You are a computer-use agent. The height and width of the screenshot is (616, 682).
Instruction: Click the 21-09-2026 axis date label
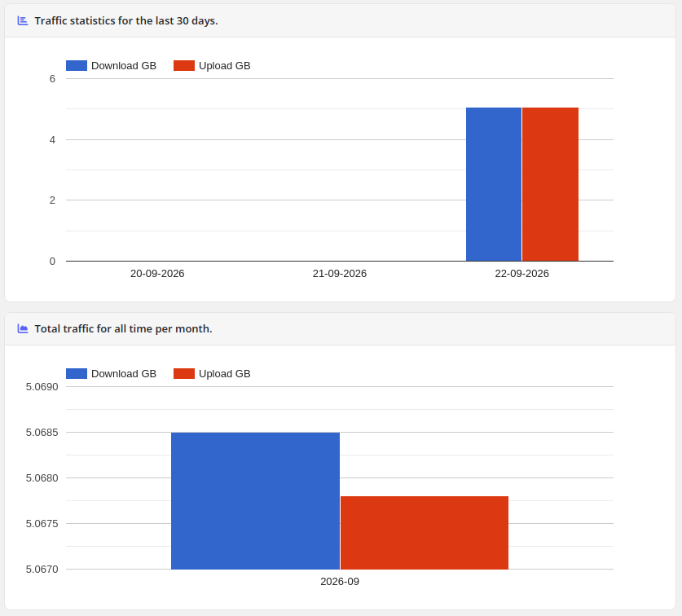point(340,274)
